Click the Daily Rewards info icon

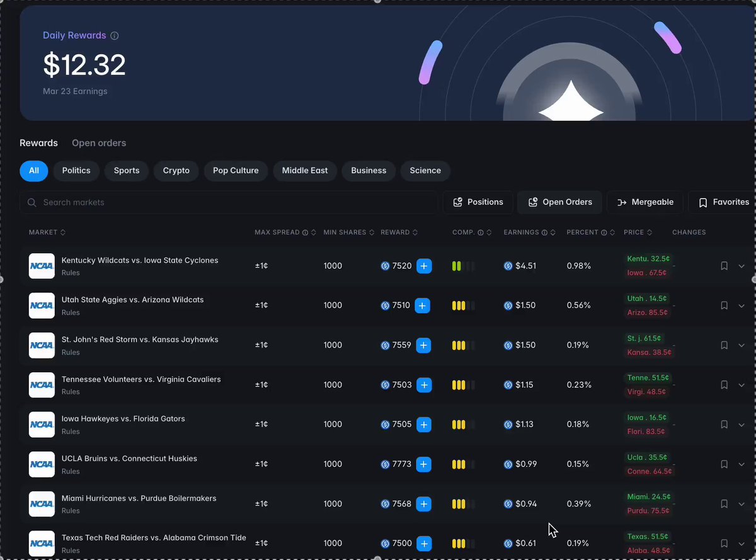click(x=115, y=36)
